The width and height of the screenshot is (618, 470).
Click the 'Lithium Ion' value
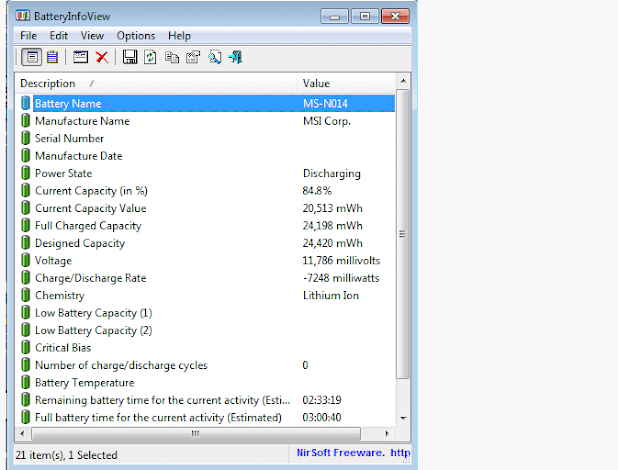click(x=331, y=295)
